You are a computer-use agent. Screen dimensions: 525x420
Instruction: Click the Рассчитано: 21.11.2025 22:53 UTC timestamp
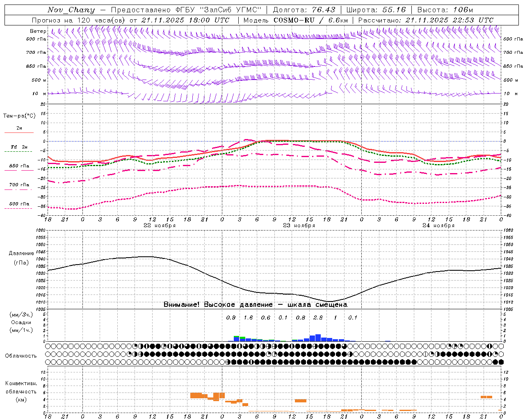pos(426,20)
